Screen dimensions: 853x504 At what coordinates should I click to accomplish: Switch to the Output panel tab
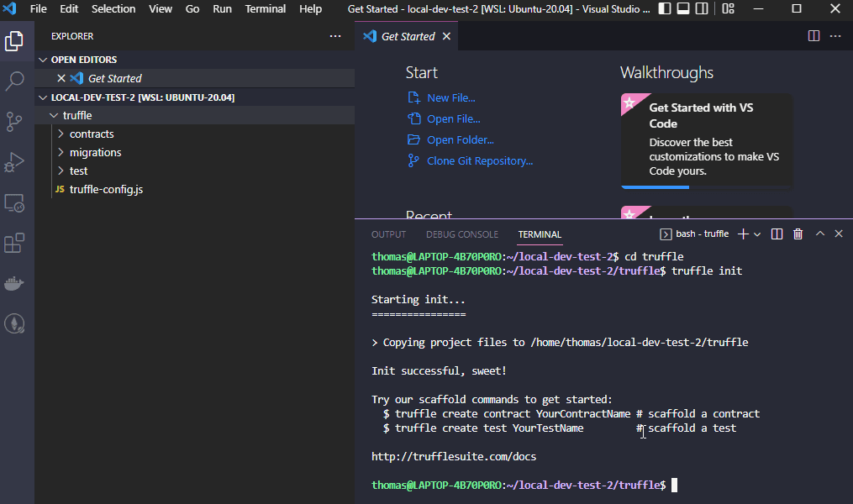coord(388,234)
